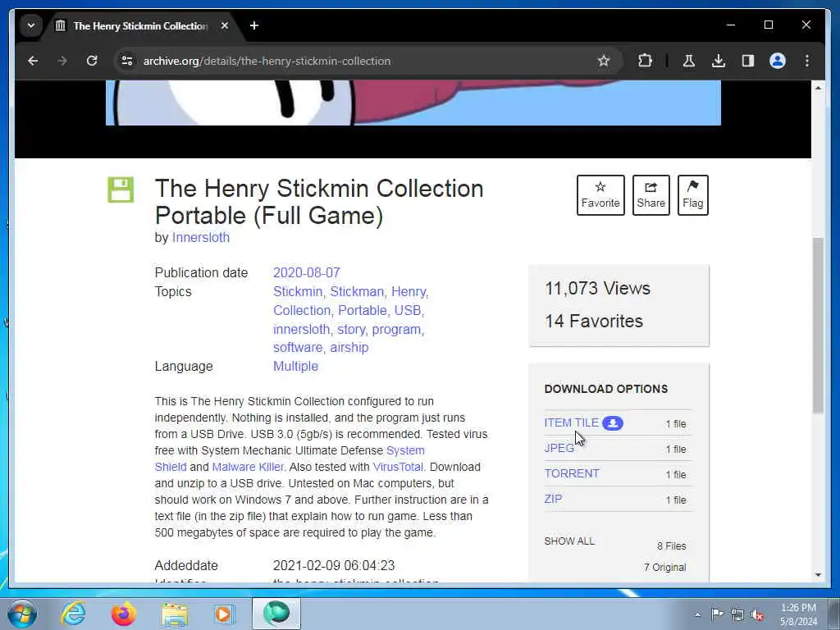Viewport: 840px width, 630px height.
Task: Open the Windows Start menu
Action: pos(22,614)
